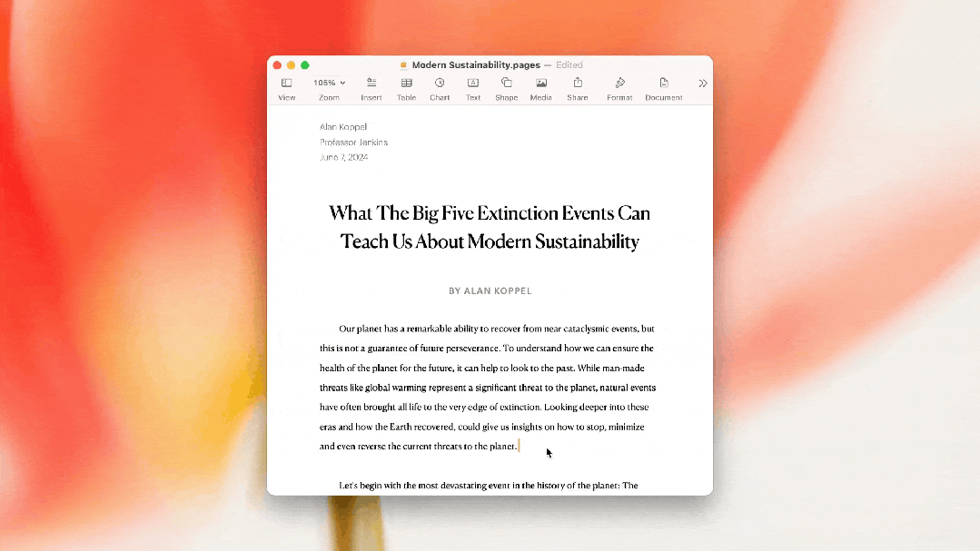Click the Edited status label
This screenshot has width=980, height=551.
(569, 65)
